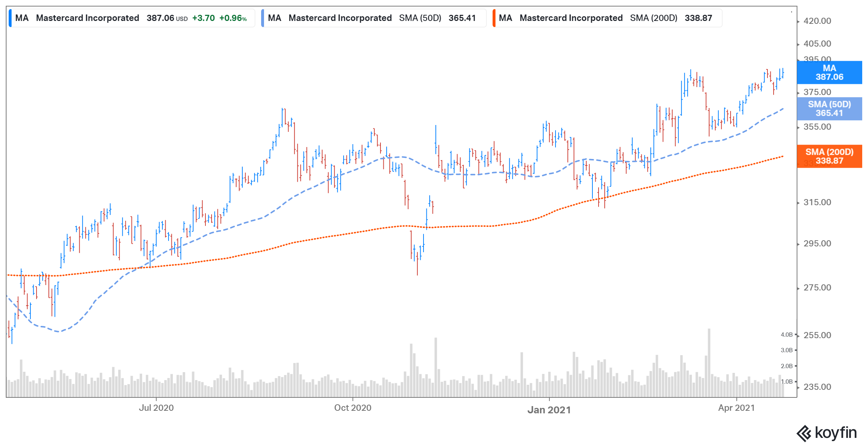The image size is (868, 448).
Task: Click the Apr 2021 date axis label
Action: pos(737,408)
